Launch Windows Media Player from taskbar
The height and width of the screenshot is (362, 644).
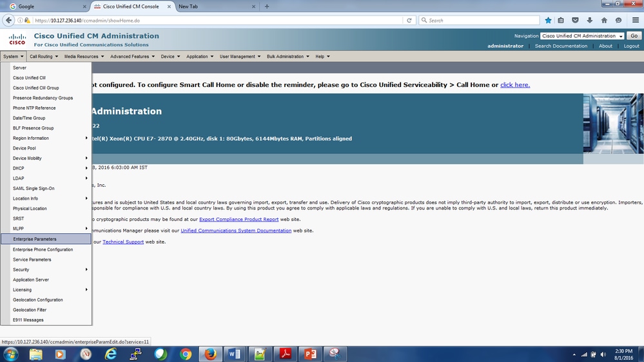(61, 354)
